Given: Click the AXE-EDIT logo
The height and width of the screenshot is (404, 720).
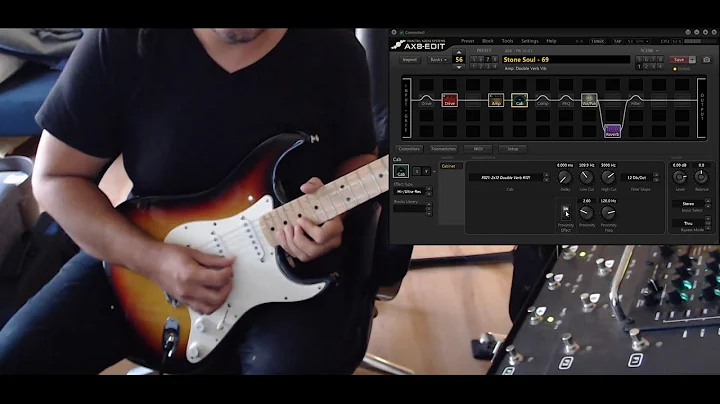Looking at the screenshot, I should coord(418,44).
